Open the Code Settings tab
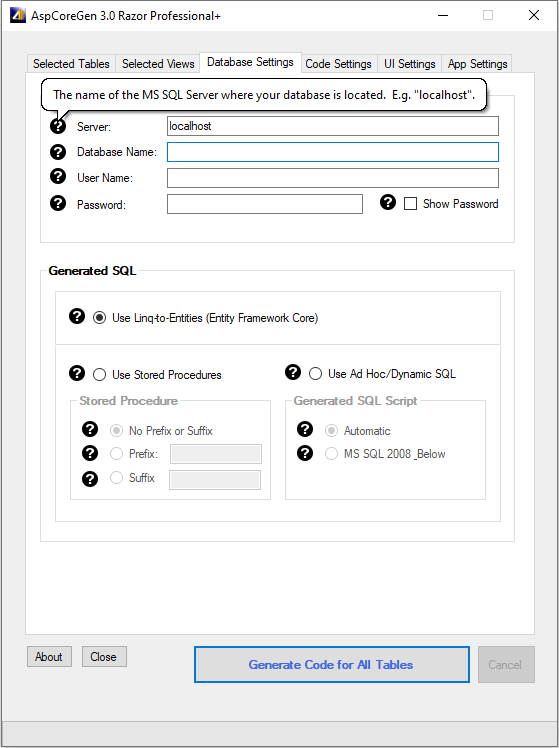 click(338, 63)
